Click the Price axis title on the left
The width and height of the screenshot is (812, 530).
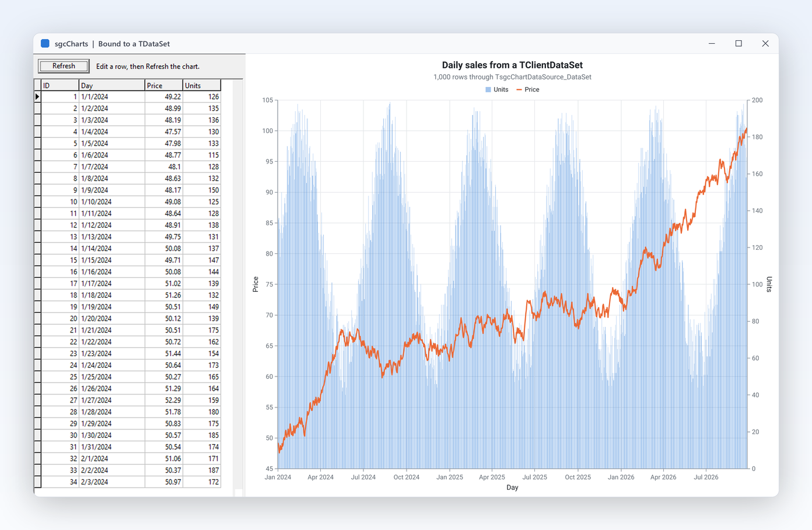256,284
